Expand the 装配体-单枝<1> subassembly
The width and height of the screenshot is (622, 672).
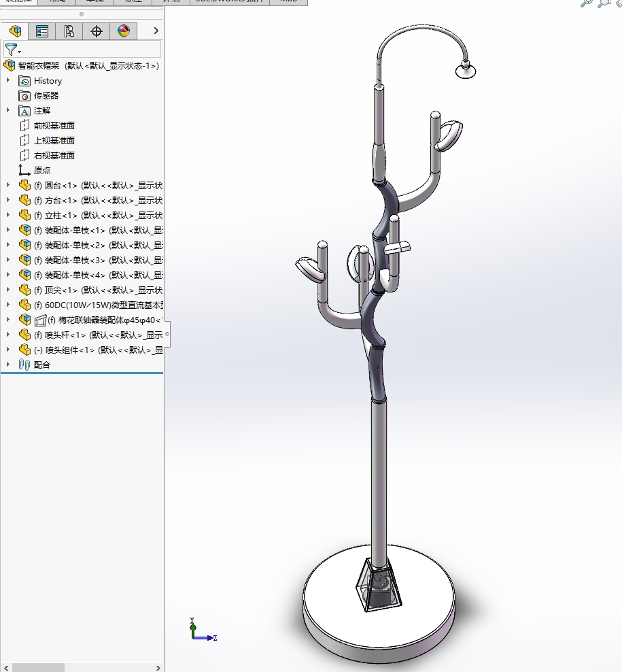(x=7, y=230)
